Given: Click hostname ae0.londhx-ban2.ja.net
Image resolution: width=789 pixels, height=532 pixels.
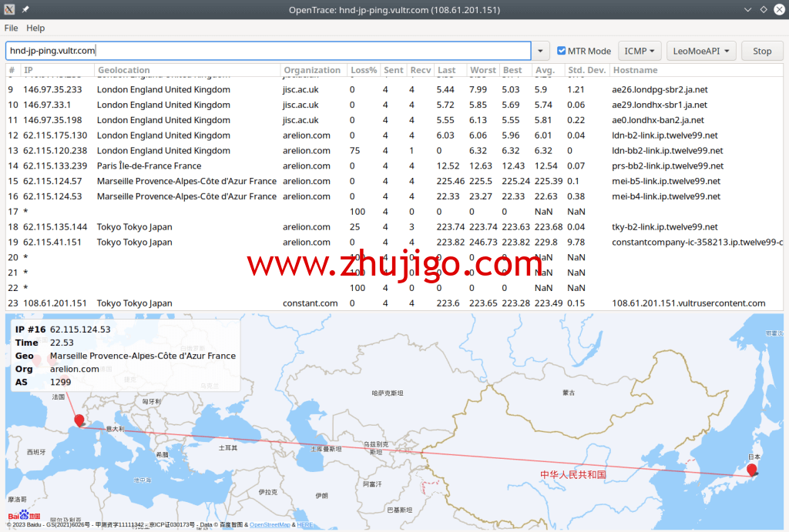Looking at the screenshot, I should 658,120.
